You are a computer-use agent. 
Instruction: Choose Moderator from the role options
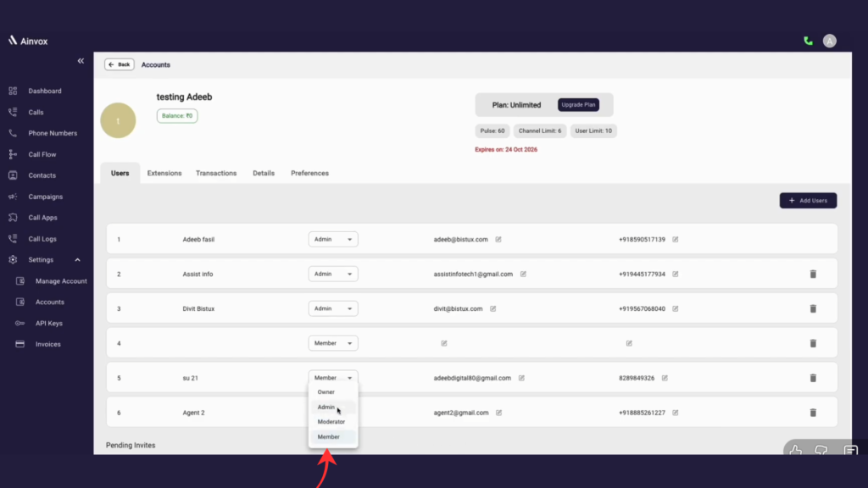point(331,422)
